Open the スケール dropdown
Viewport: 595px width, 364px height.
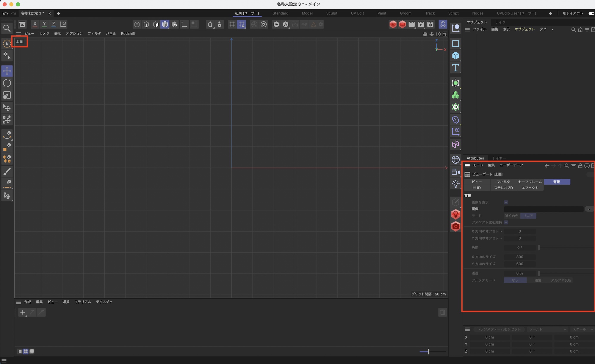click(x=582, y=329)
